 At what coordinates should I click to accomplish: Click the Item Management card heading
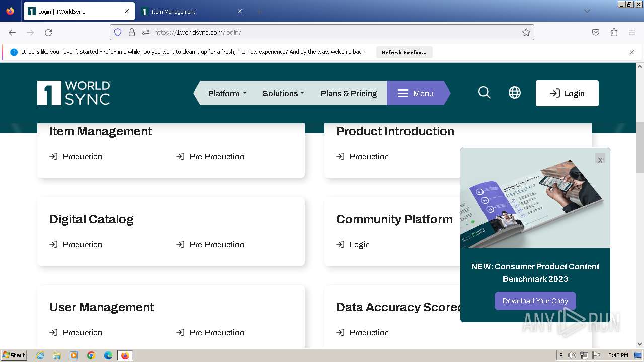coord(101,131)
